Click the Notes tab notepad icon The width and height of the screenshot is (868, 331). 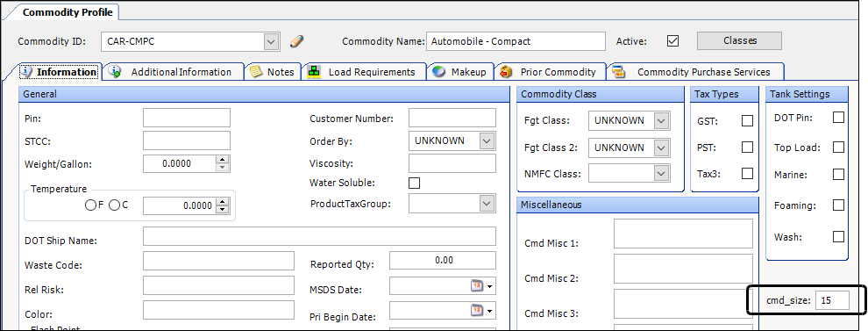(256, 71)
